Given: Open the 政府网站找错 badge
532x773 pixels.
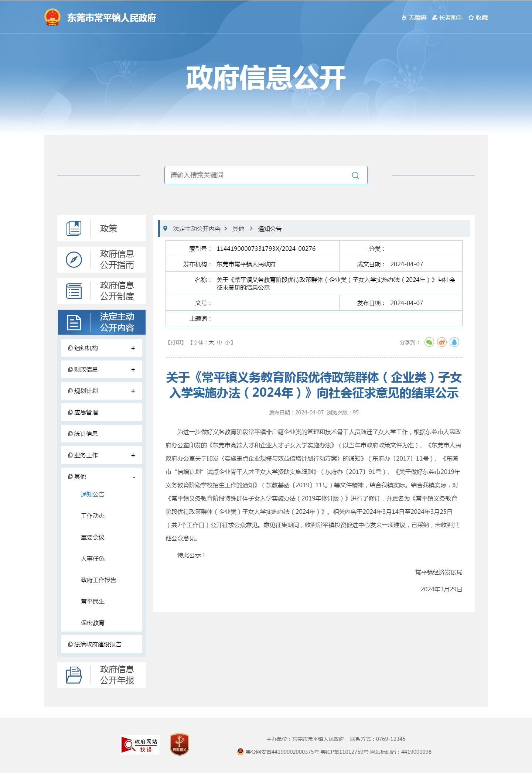Looking at the screenshot, I should tap(140, 745).
